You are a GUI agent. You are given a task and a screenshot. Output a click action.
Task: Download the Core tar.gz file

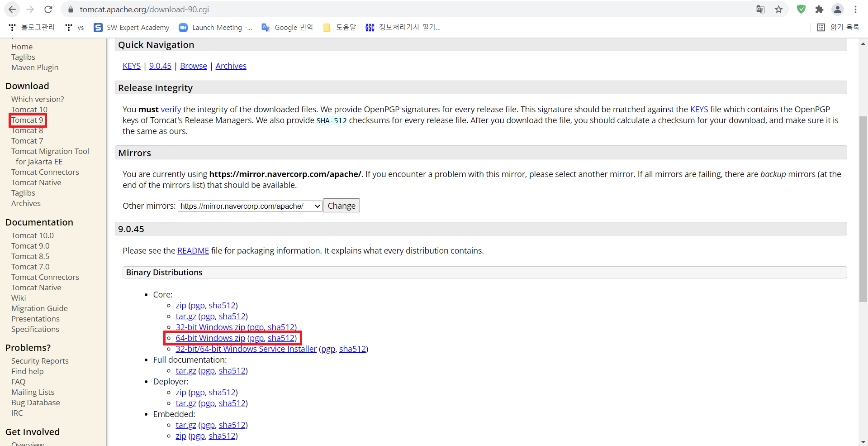[x=186, y=317]
